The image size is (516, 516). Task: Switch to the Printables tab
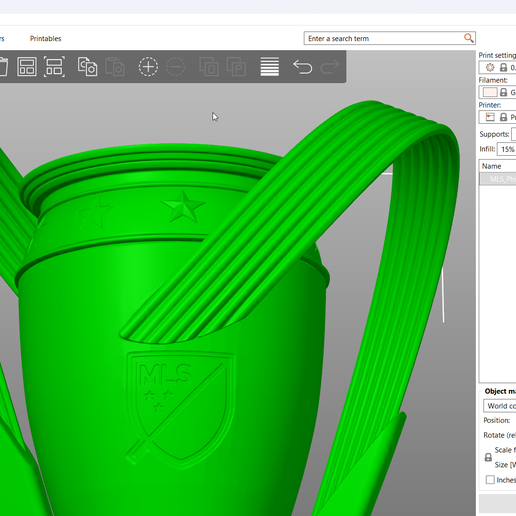[x=45, y=39]
